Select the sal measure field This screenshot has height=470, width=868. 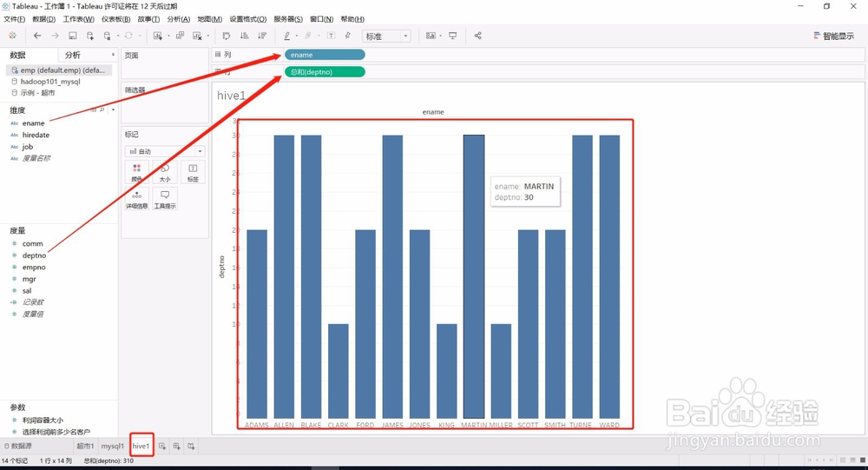click(x=27, y=290)
